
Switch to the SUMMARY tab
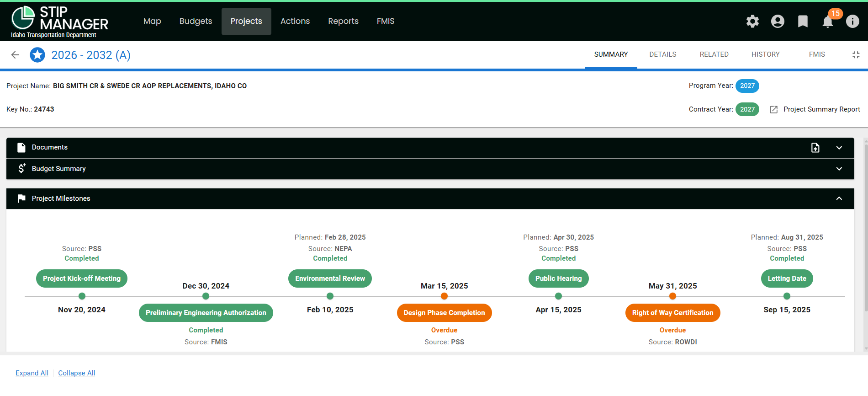coord(611,54)
